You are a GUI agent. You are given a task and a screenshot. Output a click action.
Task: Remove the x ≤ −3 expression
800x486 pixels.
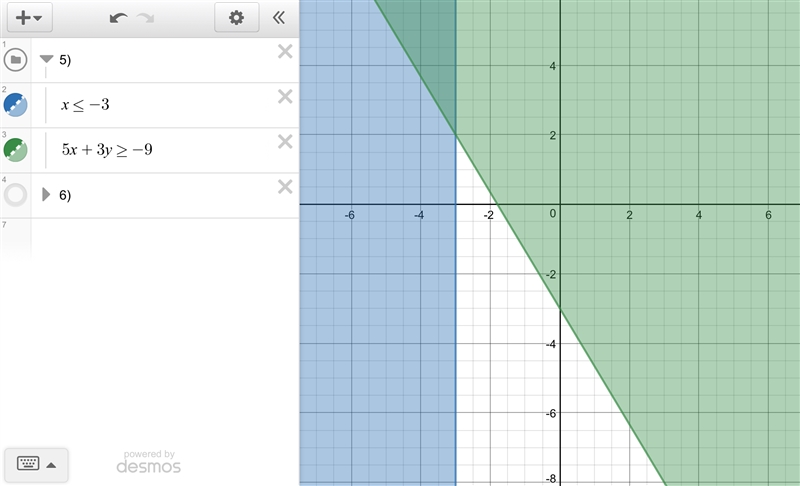285,96
